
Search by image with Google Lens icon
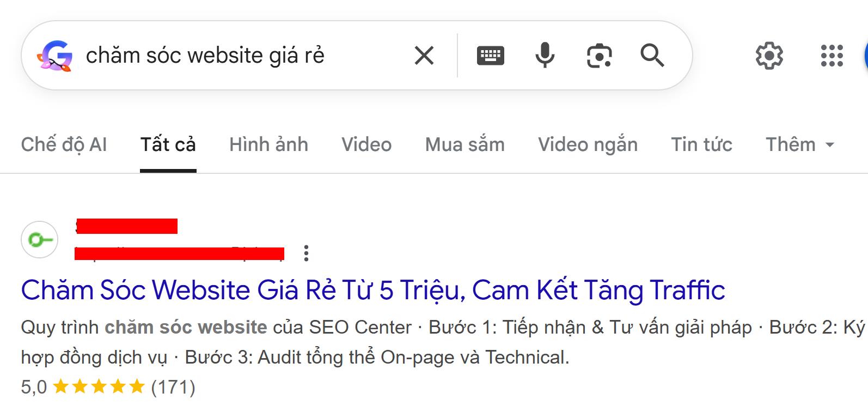coord(600,55)
